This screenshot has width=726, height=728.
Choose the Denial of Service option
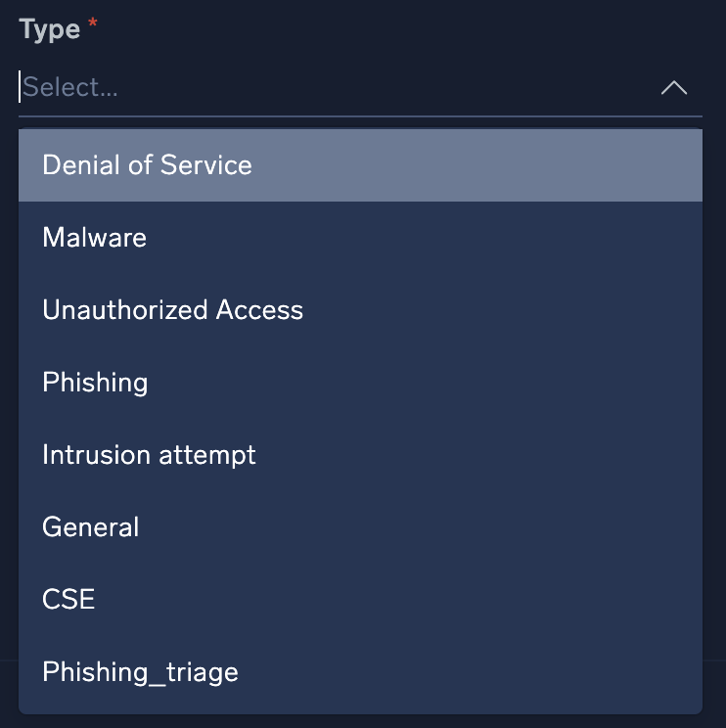coord(360,164)
